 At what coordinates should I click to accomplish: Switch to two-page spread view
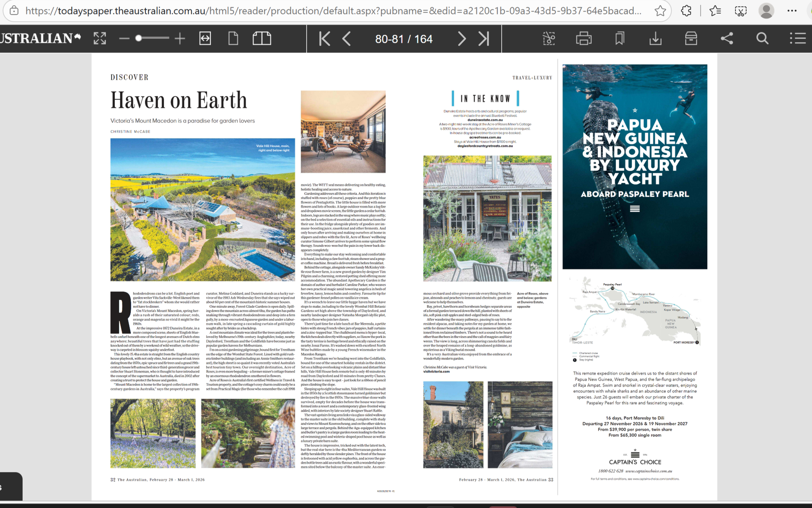pos(262,38)
